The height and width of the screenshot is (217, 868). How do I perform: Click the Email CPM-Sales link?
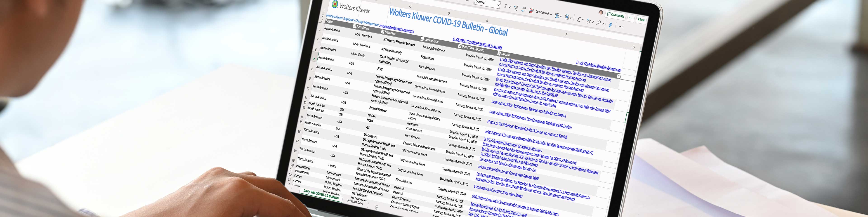click(x=598, y=66)
